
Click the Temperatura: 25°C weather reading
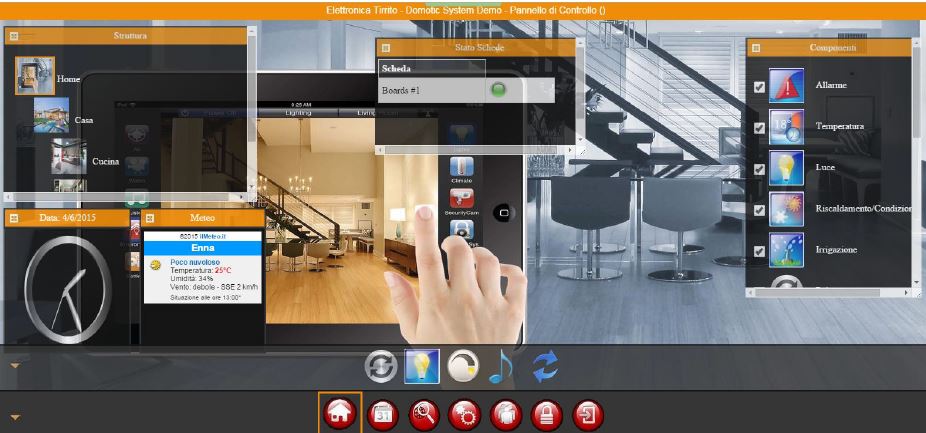point(201,269)
